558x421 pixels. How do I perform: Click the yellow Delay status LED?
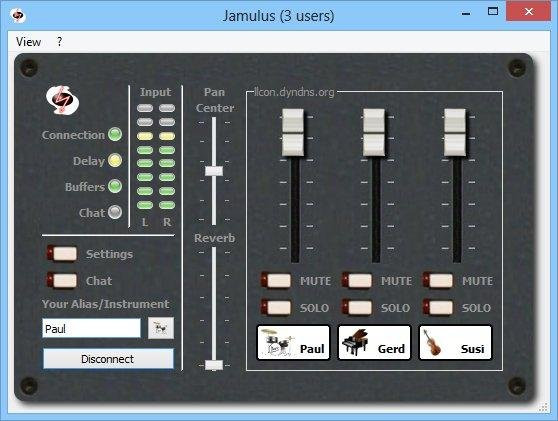click(115, 160)
